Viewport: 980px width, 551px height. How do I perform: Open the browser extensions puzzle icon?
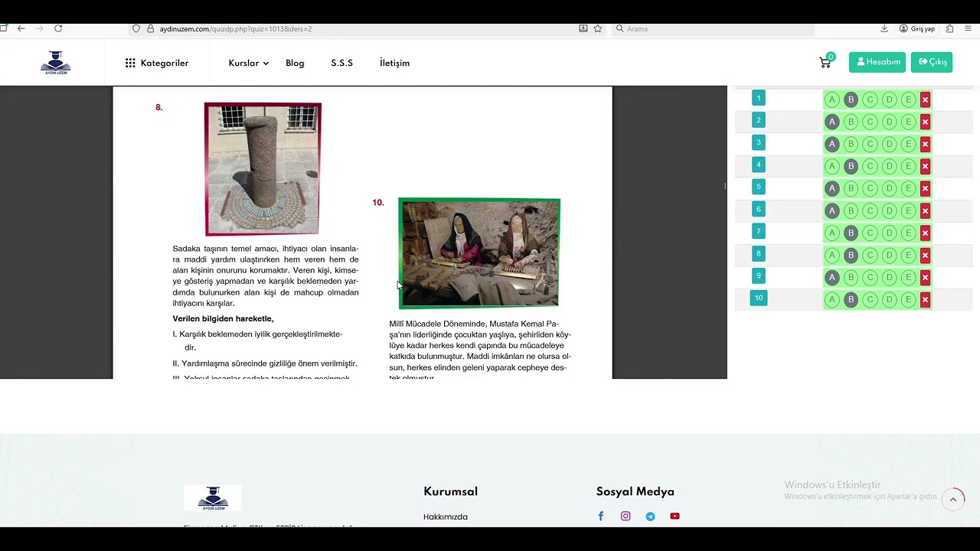(949, 29)
